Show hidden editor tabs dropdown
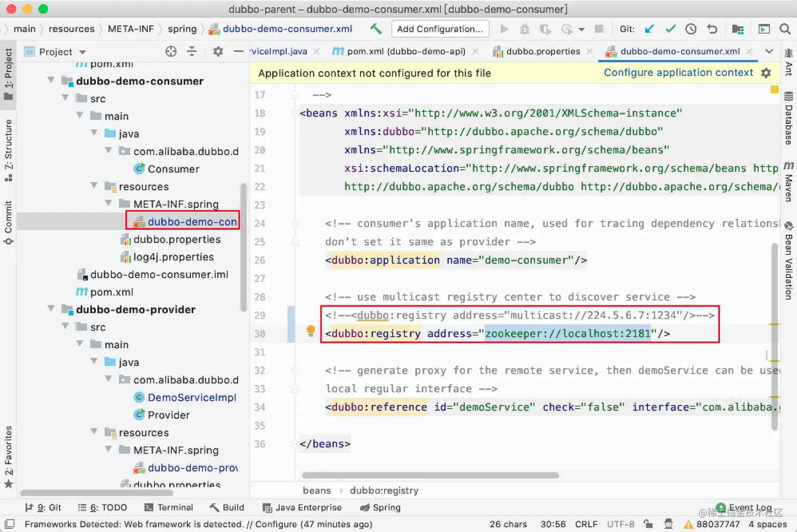The image size is (797, 532). (x=769, y=51)
